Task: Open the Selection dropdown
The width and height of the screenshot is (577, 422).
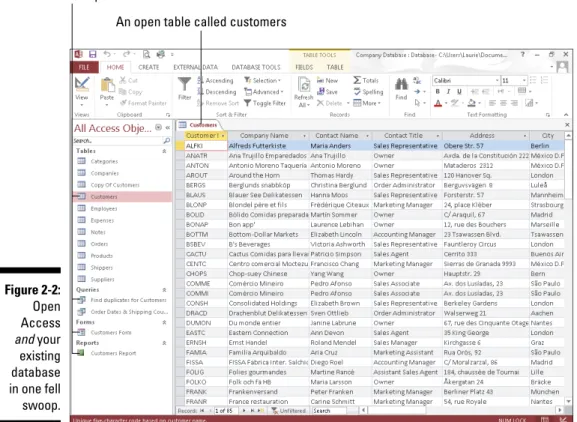Action: pyautogui.click(x=262, y=80)
